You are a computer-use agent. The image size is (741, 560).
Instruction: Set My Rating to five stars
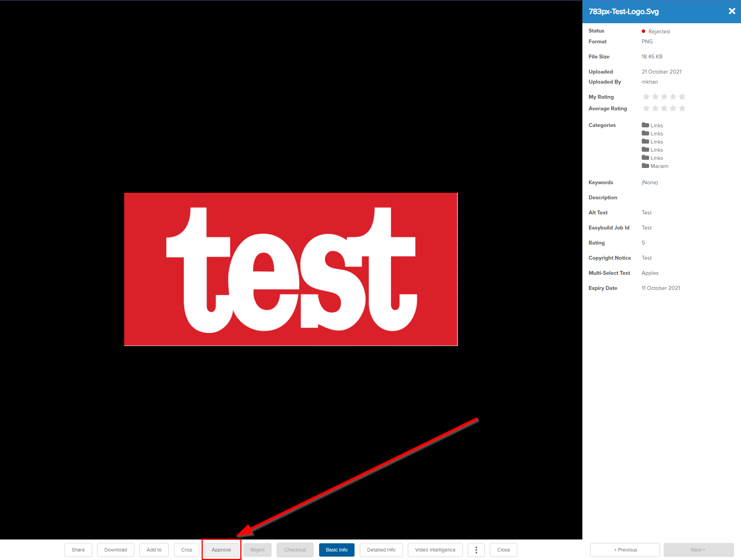682,97
